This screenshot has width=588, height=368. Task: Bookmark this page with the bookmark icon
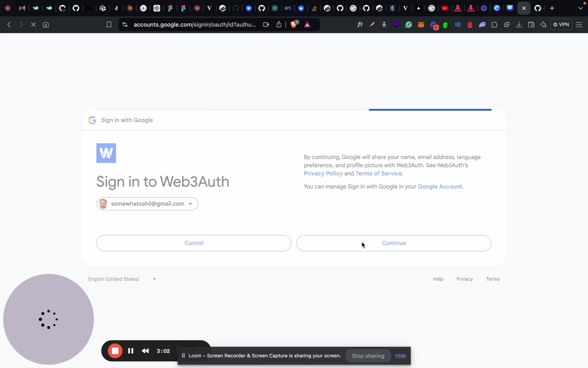coord(109,25)
